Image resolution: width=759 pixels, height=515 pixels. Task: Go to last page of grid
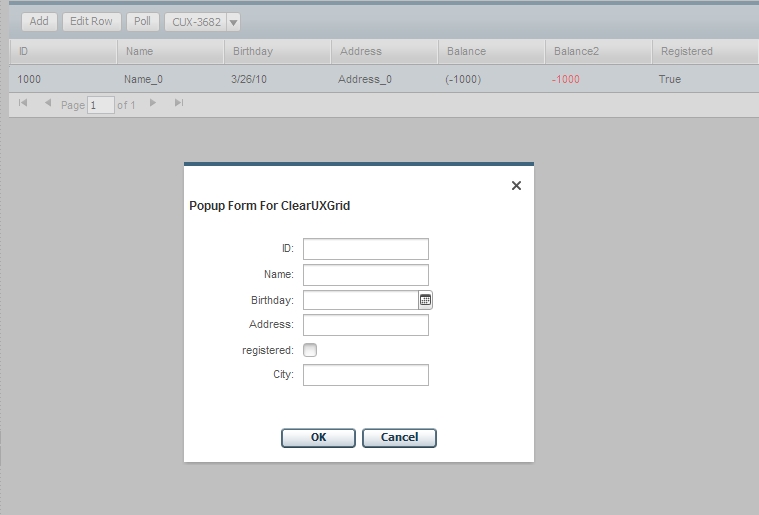tap(179, 104)
